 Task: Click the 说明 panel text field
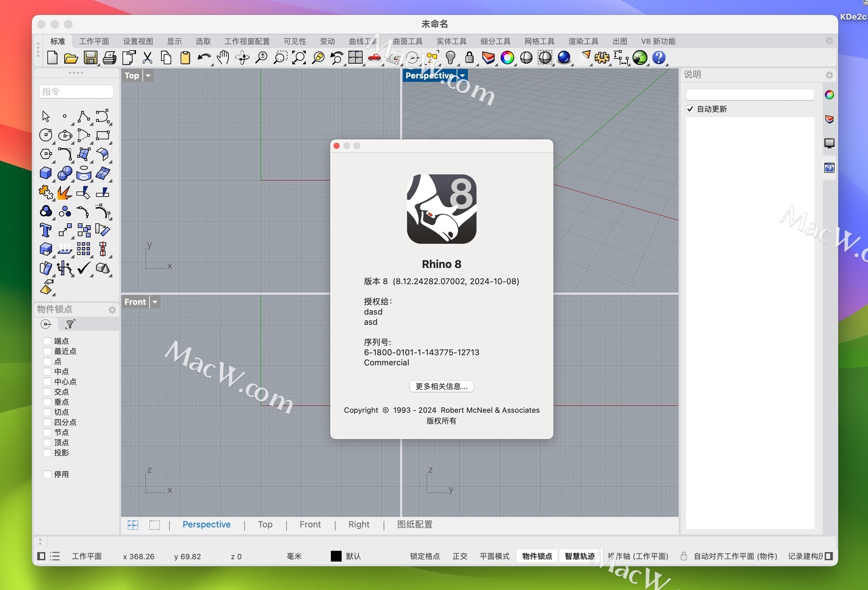pyautogui.click(x=750, y=94)
